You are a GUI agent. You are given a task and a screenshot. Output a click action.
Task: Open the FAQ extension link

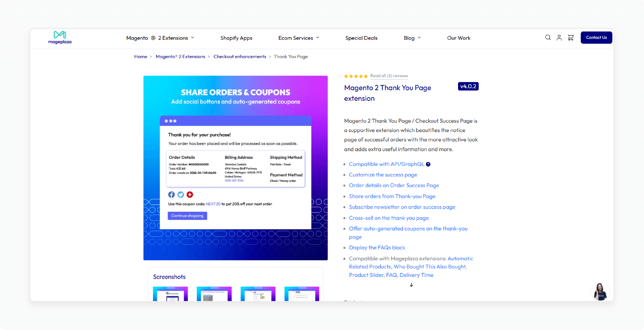coord(391,275)
